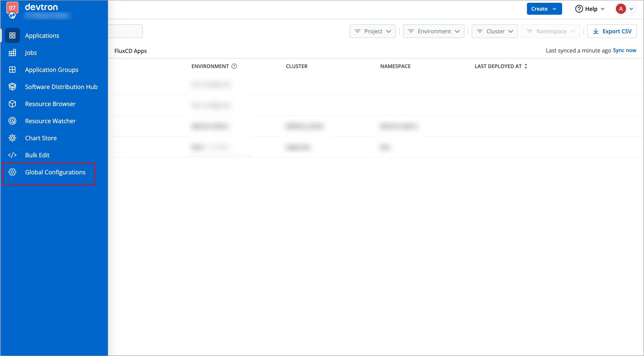Expand the Project filter dropdown
The height and width of the screenshot is (356, 644).
click(x=373, y=31)
